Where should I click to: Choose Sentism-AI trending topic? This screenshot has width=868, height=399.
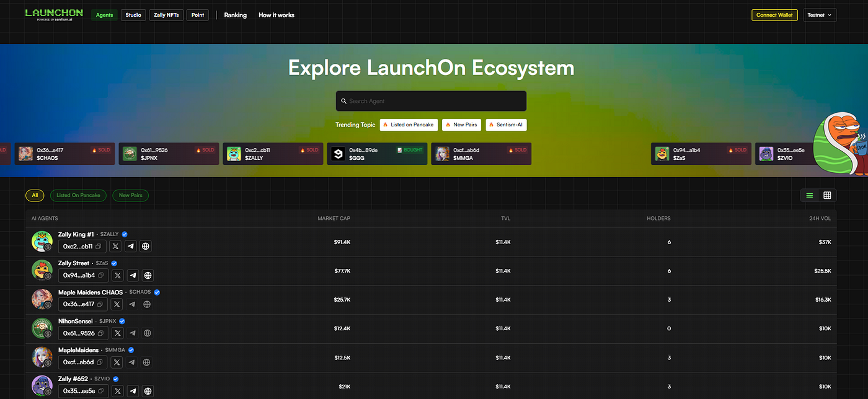tap(506, 125)
